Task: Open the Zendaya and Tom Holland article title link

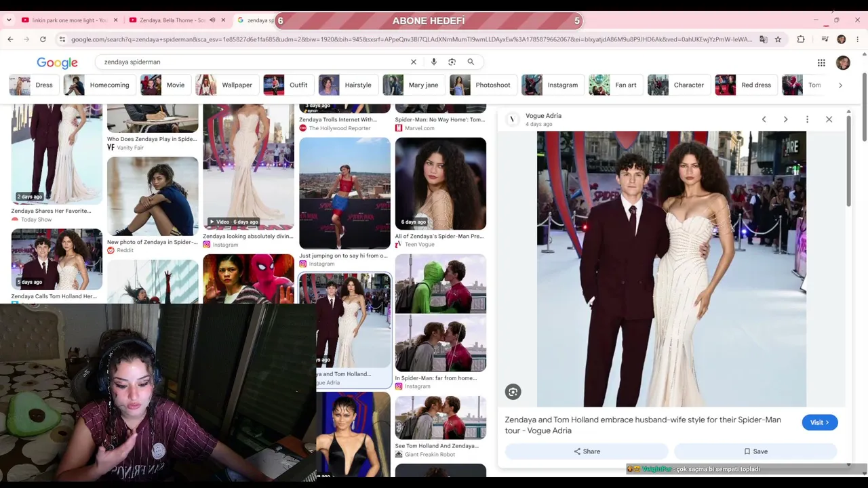Action: click(x=643, y=425)
